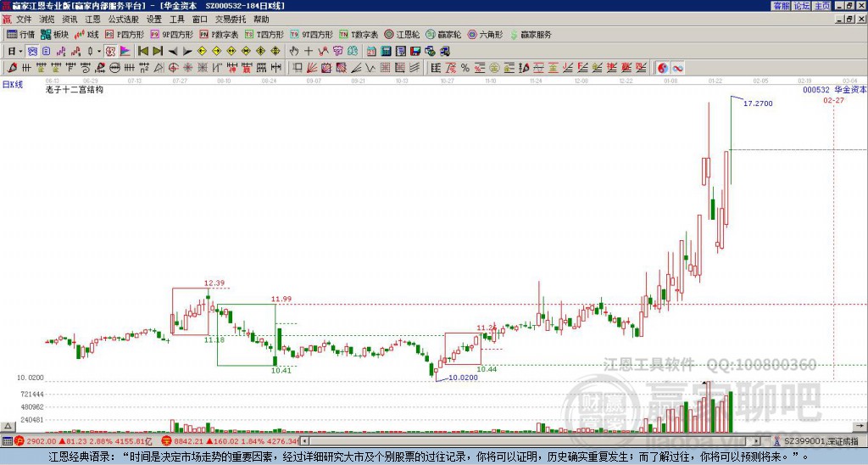Click the up-triangle button near volume pane
Viewport: 868px width, 465px height.
click(8, 426)
